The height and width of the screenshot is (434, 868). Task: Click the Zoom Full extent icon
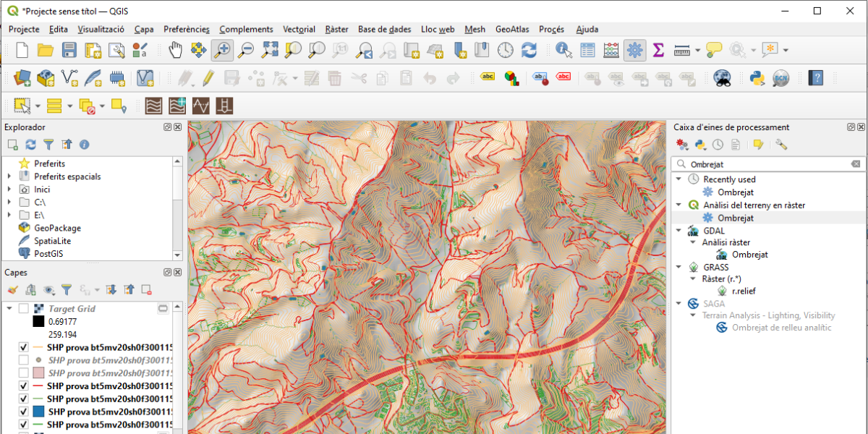click(x=270, y=50)
